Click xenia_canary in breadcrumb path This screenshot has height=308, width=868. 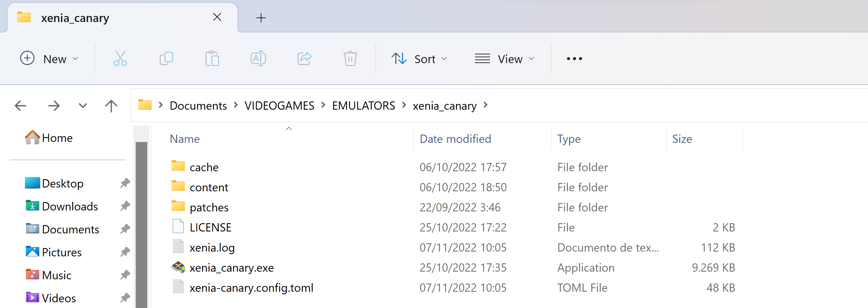[445, 106]
